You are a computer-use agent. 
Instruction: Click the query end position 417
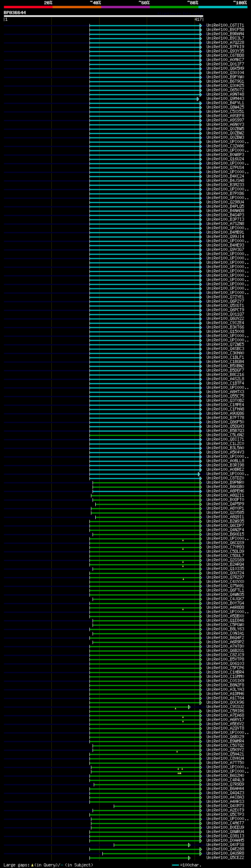[198, 19]
